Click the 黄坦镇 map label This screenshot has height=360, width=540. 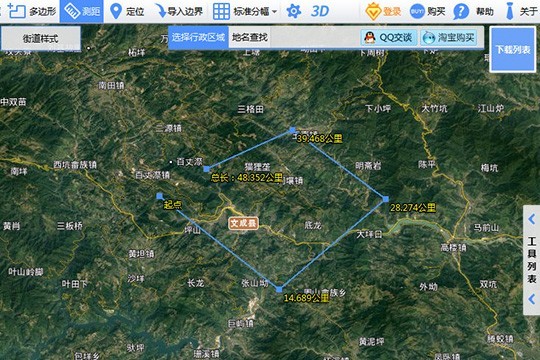141,254
